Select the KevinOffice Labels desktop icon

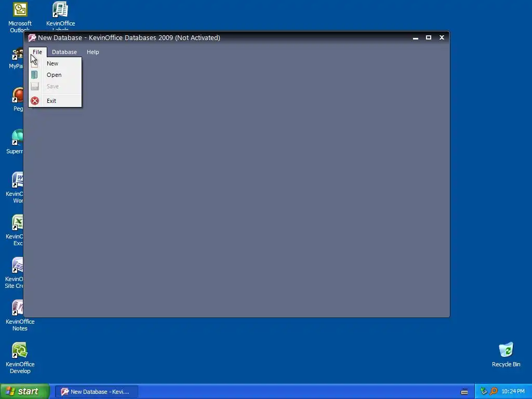tap(60, 16)
